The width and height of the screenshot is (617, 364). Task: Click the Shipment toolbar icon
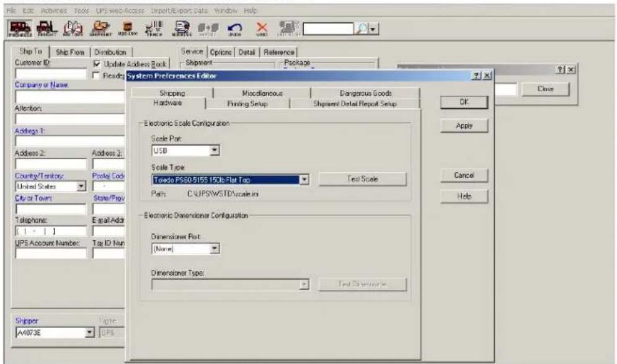(100, 29)
